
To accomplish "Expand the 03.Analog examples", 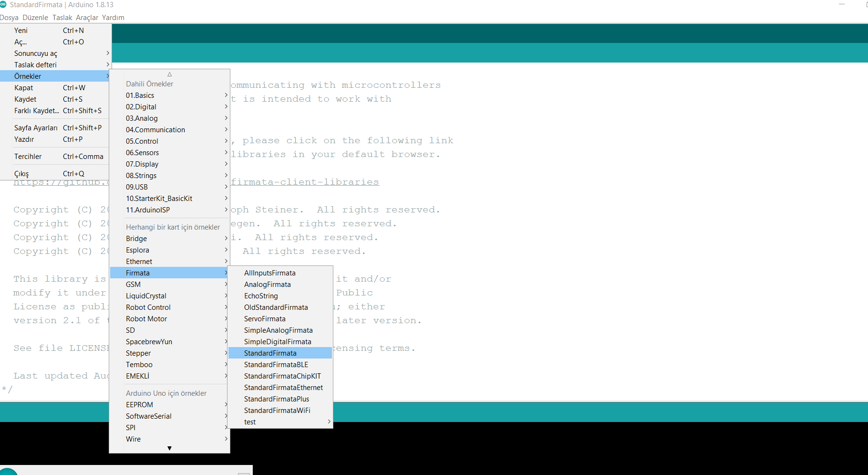I will [170, 118].
